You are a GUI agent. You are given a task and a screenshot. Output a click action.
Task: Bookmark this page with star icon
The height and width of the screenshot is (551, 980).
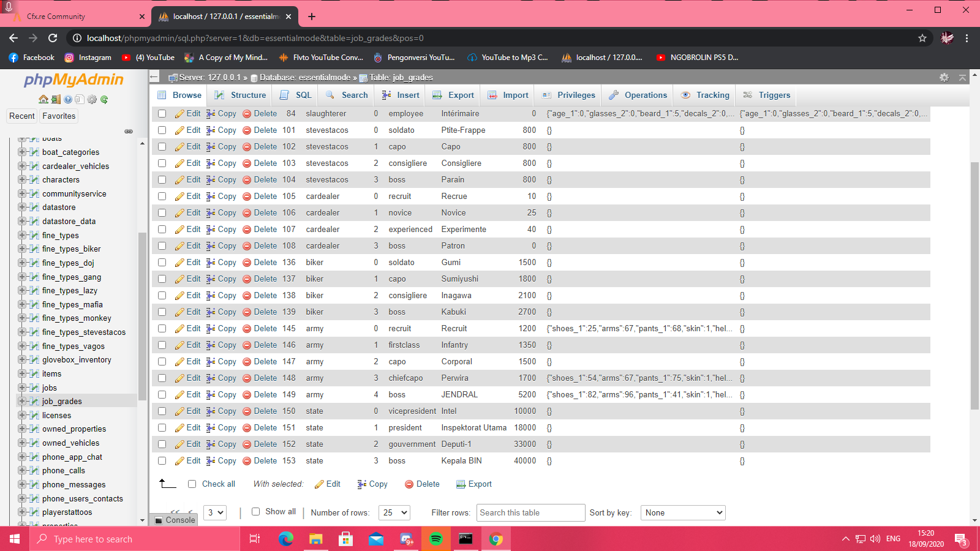[922, 38]
